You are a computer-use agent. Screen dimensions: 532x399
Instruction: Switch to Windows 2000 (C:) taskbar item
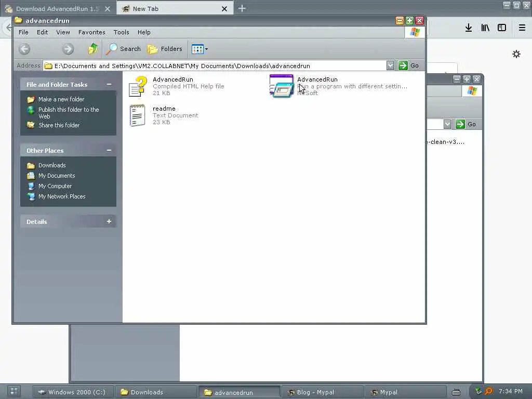(x=73, y=392)
